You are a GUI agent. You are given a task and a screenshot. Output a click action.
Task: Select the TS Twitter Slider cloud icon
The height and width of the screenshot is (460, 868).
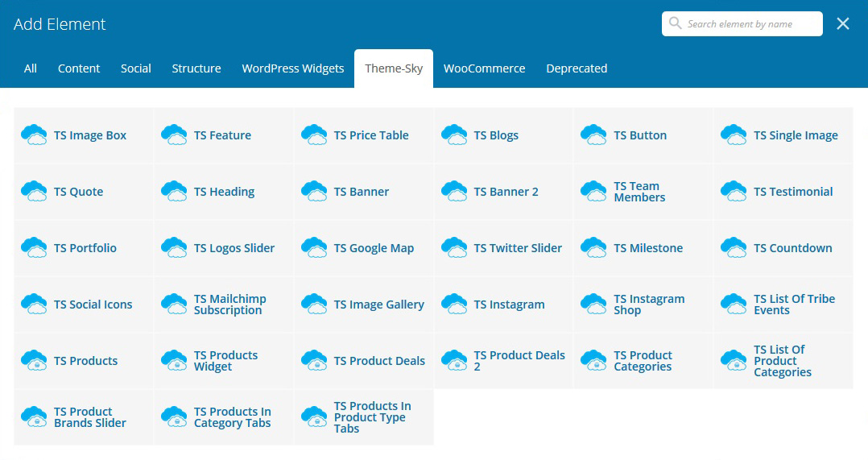[x=454, y=248]
